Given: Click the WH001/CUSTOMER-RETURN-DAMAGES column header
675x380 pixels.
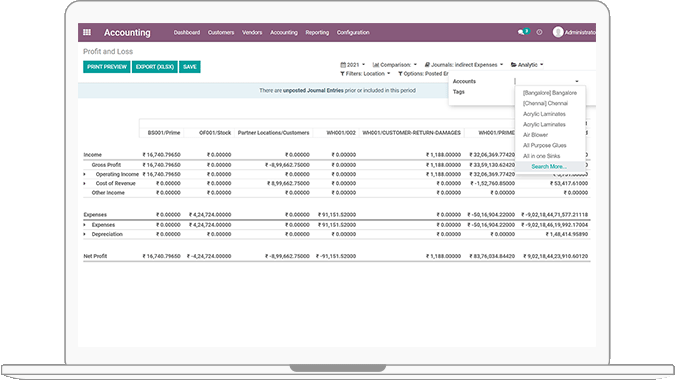Looking at the screenshot, I should pyautogui.click(x=412, y=133).
